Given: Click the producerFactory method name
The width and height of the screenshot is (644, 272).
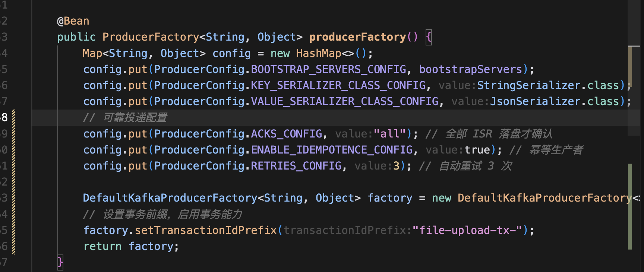Looking at the screenshot, I should click(x=357, y=37).
